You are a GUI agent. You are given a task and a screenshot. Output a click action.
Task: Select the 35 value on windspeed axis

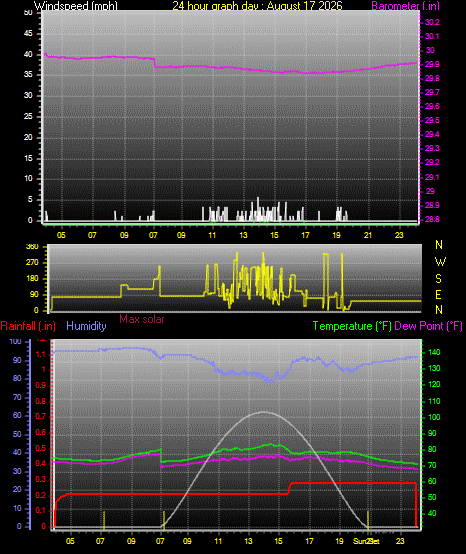[28, 75]
